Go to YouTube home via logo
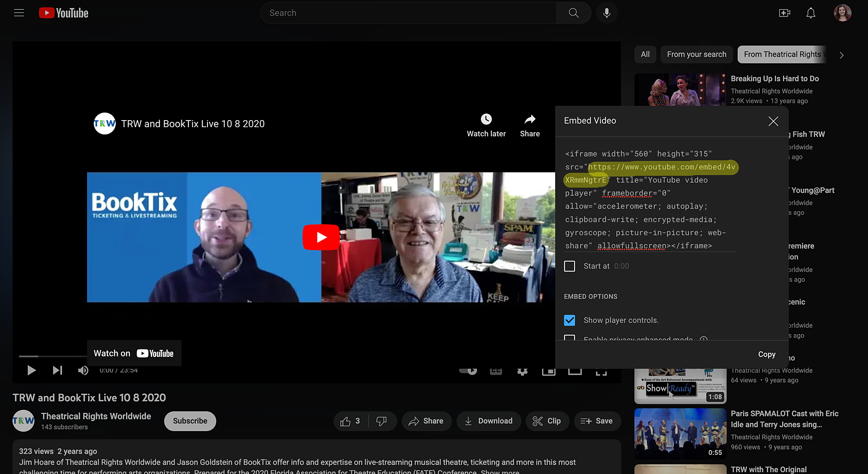Viewport: 868px width, 474px height. click(x=63, y=13)
